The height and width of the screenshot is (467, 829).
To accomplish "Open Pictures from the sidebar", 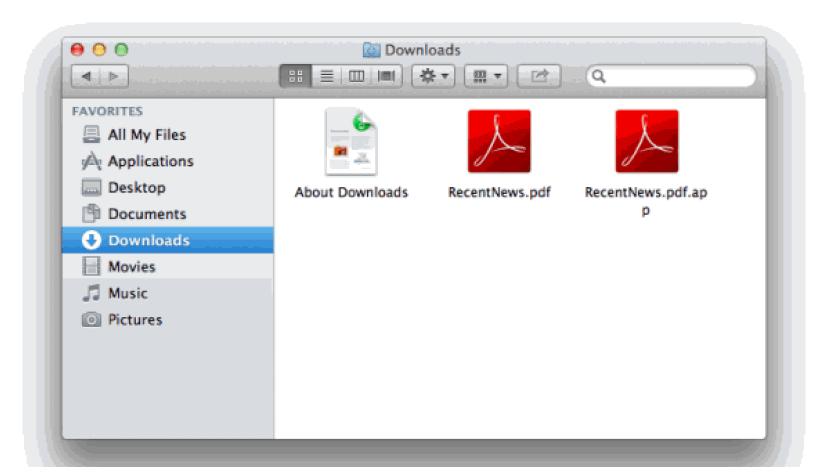I will click(x=135, y=320).
